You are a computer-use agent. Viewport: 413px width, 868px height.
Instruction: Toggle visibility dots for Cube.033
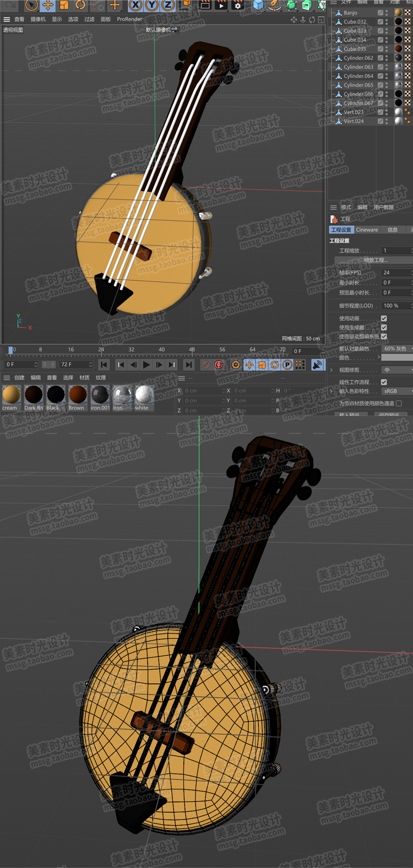coord(387,31)
